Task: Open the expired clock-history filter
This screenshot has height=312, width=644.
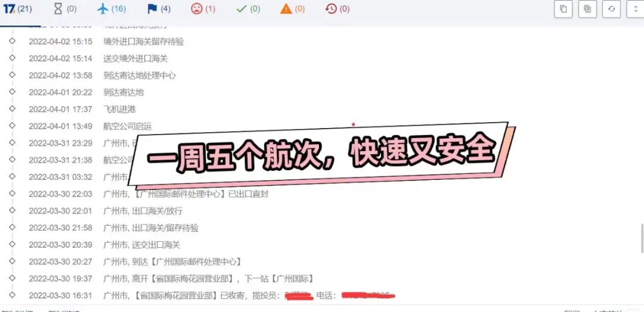Action: [x=337, y=8]
